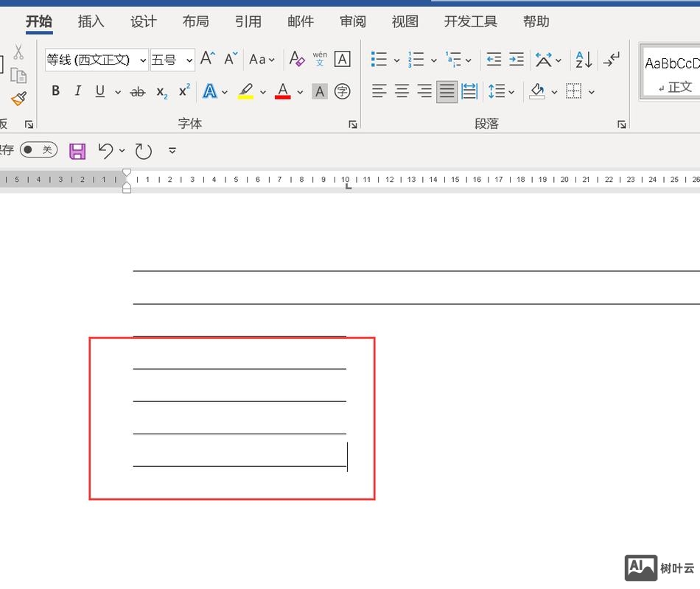Open the 审阅 ribbon tab
The width and height of the screenshot is (700, 589).
click(353, 21)
